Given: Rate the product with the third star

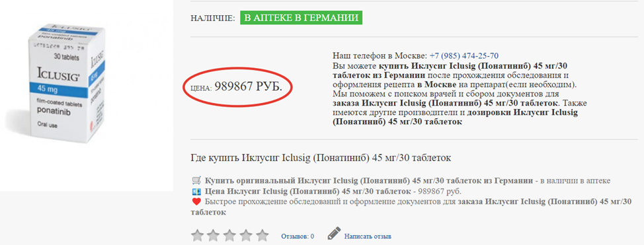Looking at the screenshot, I should pyautogui.click(x=229, y=236).
